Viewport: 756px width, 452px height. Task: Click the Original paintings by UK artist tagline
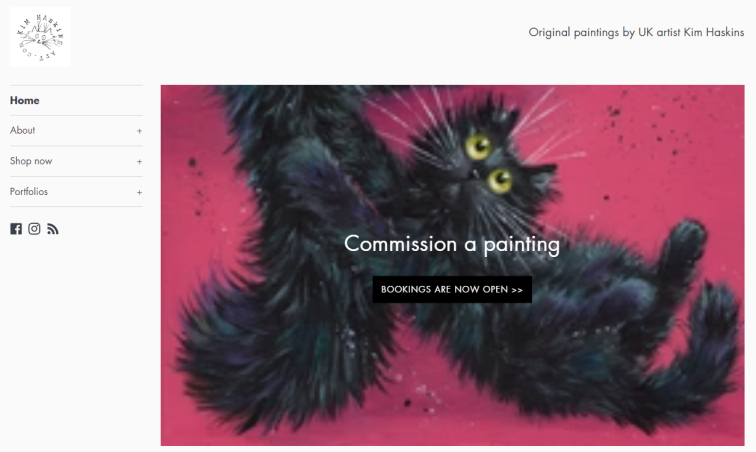[636, 32]
